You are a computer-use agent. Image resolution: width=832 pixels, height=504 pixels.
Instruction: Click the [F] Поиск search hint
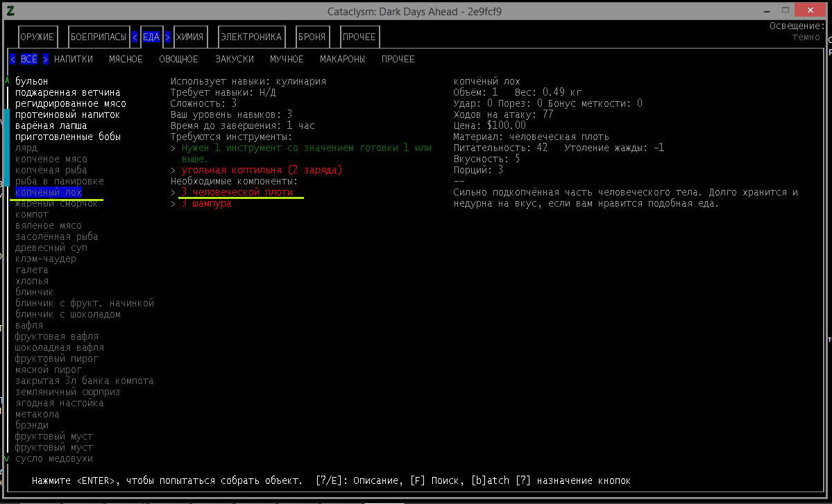(x=437, y=480)
